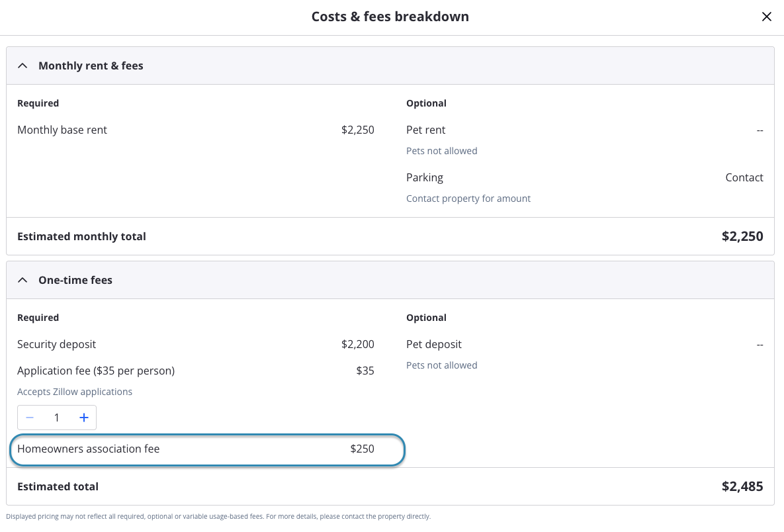784x532 pixels.
Task: Click the Application fee $35 value
Action: tap(365, 371)
